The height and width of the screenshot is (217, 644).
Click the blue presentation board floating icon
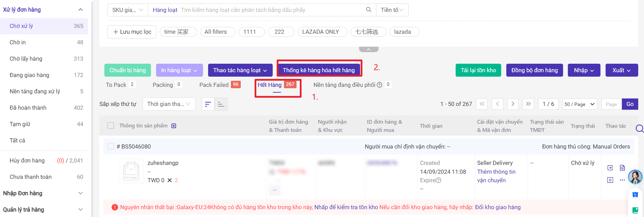pos(635,195)
